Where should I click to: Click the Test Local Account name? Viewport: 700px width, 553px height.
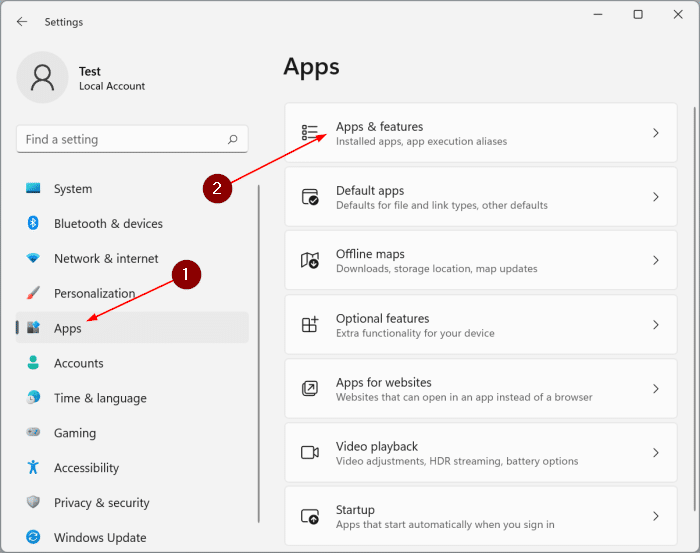click(112, 78)
